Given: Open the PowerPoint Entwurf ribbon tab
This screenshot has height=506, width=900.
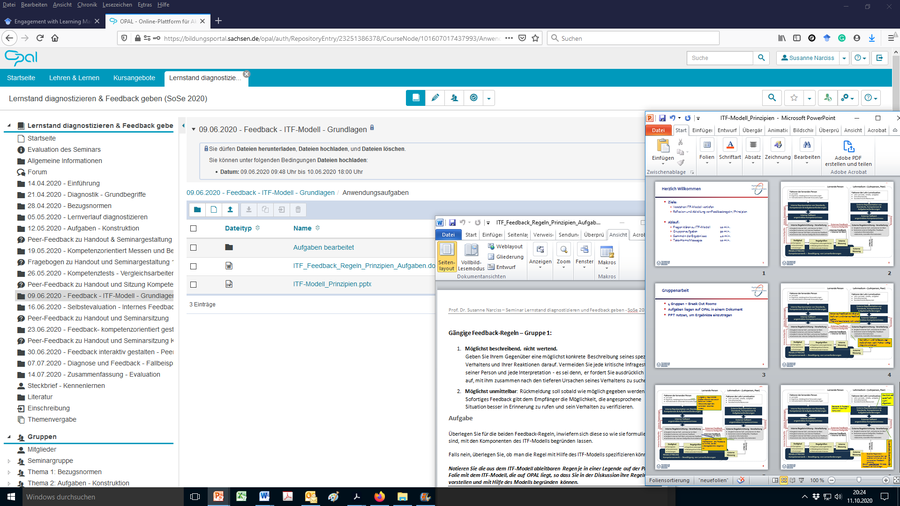Looking at the screenshot, I should [727, 130].
